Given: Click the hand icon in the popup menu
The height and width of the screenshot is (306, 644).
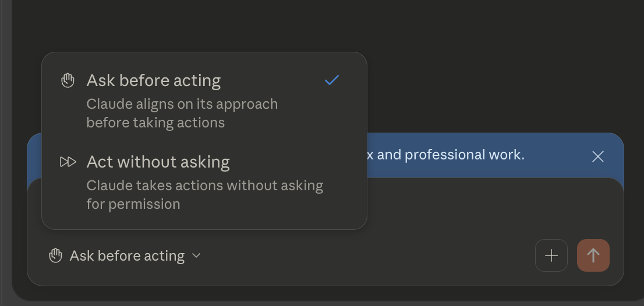Looking at the screenshot, I should point(68,80).
